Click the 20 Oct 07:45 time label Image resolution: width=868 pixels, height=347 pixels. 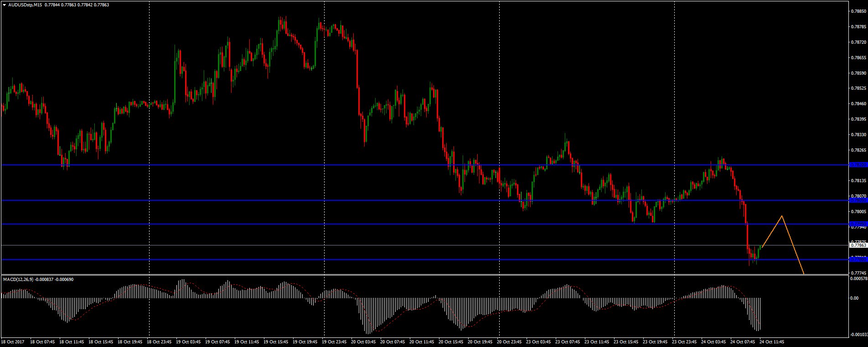[x=392, y=342]
